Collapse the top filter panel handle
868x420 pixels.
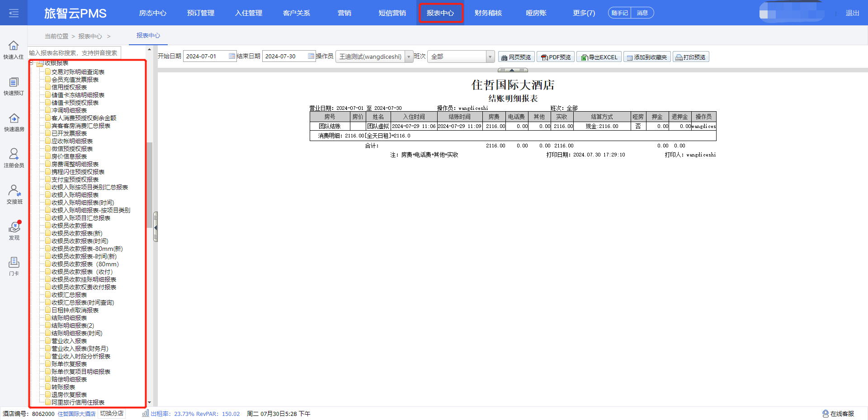pos(513,70)
